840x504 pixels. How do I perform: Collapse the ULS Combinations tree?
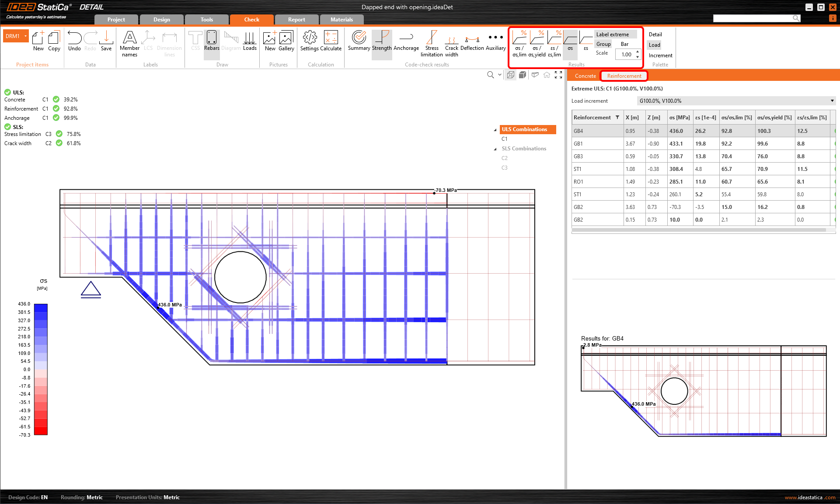tap(495, 130)
